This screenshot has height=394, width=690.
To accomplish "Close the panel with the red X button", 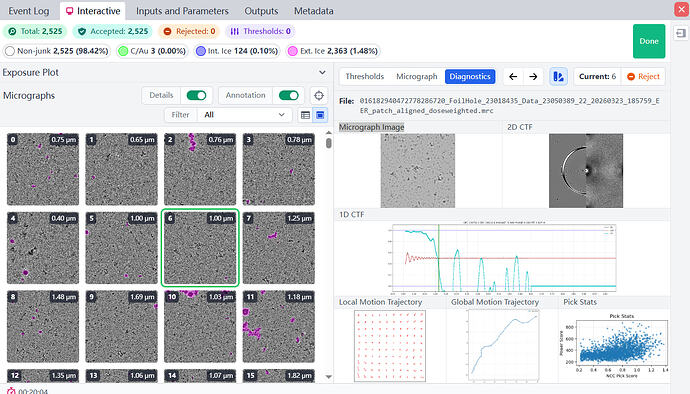I will pyautogui.click(x=681, y=9).
